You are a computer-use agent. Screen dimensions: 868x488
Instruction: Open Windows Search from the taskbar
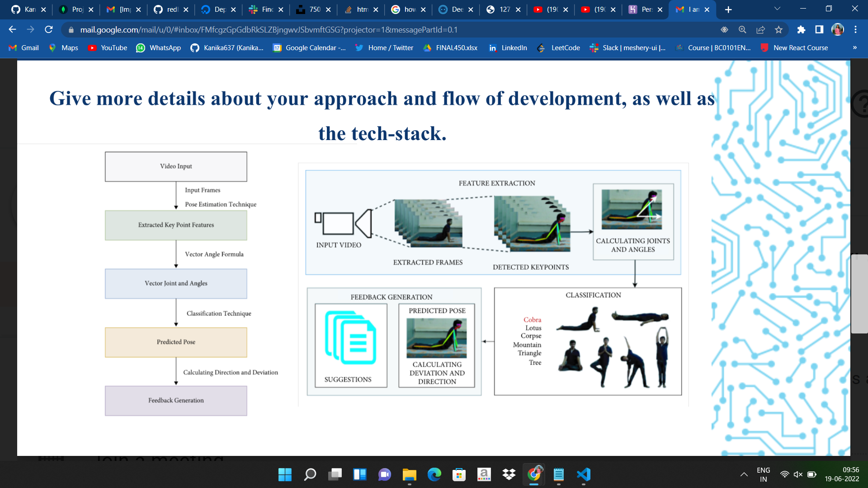click(310, 475)
